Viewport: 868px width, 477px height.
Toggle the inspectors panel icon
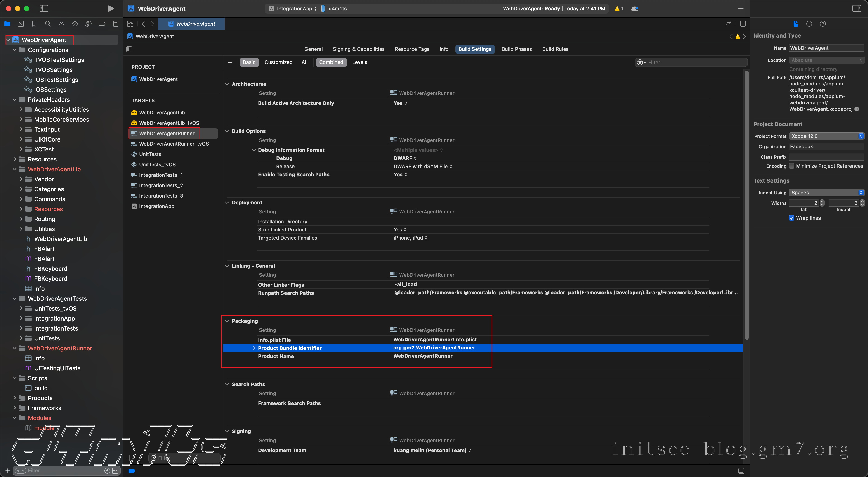point(856,9)
